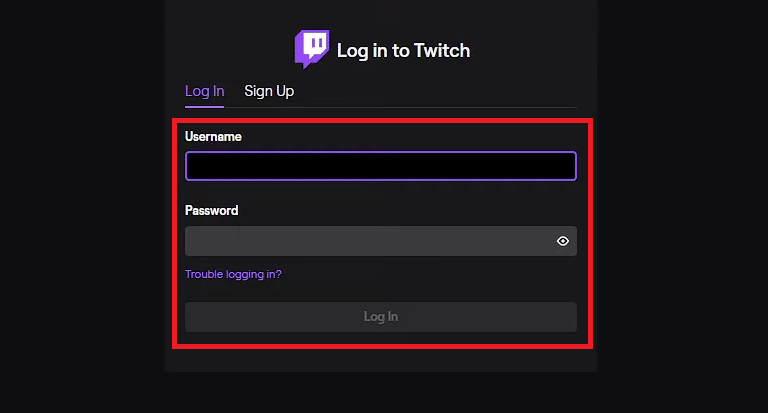The height and width of the screenshot is (413, 768).
Task: Follow the purple password recovery link
Action: tap(233, 274)
